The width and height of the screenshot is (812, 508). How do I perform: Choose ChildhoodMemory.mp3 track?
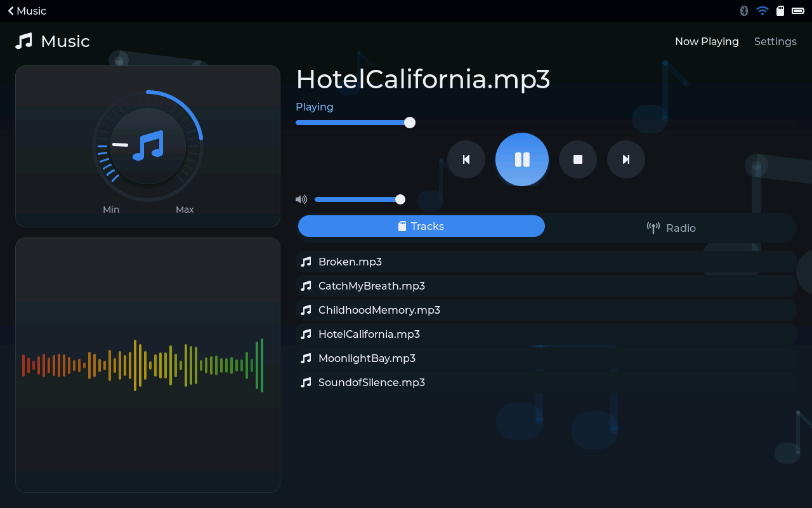(x=546, y=310)
